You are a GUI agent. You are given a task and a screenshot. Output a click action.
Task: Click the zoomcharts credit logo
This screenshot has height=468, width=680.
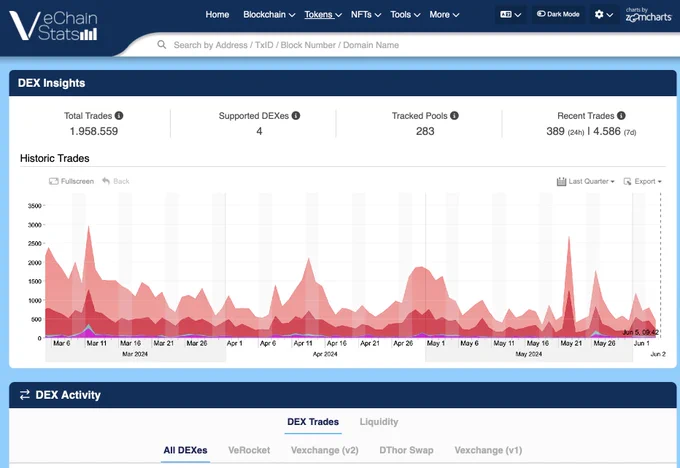pos(648,15)
